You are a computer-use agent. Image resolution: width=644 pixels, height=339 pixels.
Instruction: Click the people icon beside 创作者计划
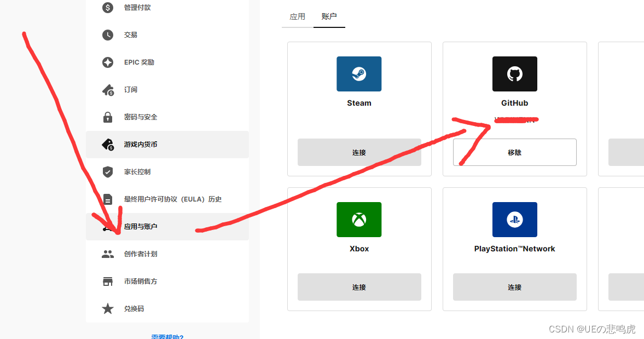point(108,254)
